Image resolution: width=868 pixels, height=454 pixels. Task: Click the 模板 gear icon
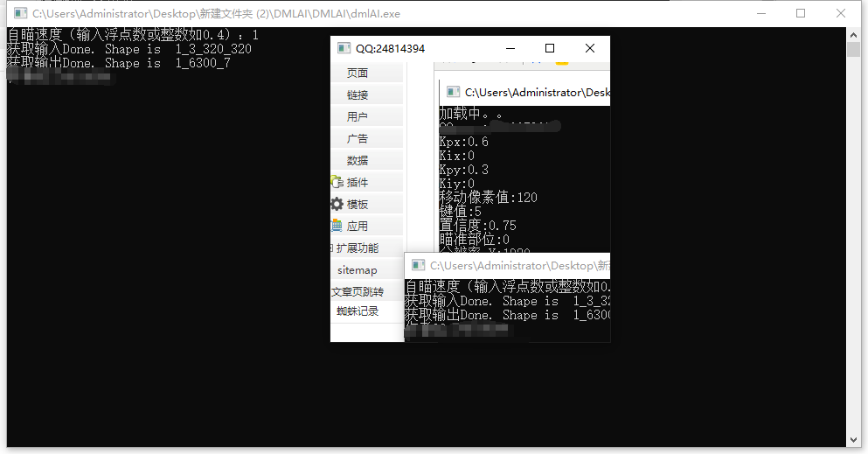[337, 204]
